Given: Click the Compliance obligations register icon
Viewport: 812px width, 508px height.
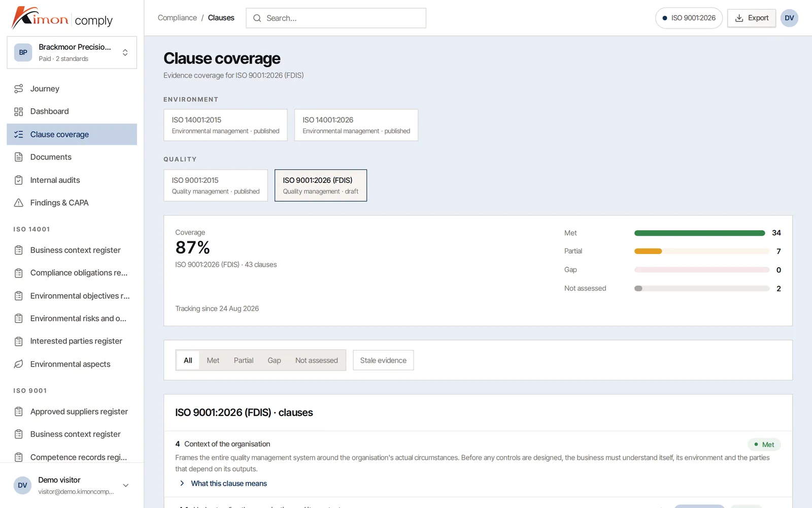Looking at the screenshot, I should [x=19, y=273].
